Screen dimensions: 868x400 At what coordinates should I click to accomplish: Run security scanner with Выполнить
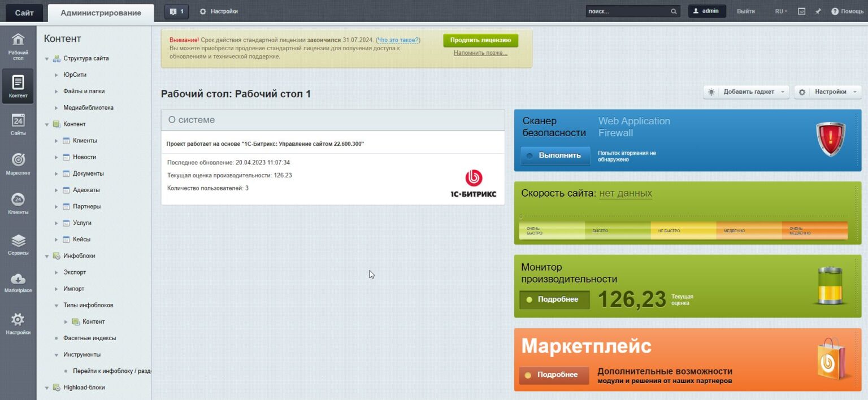point(555,155)
